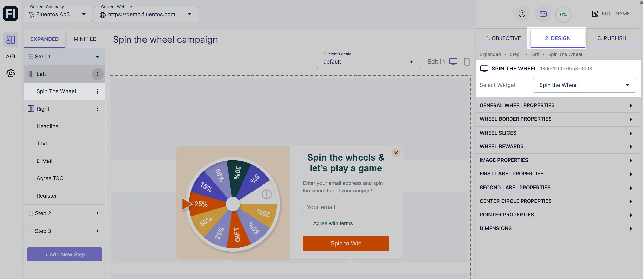Click the mobile preview icon next to Edit in

pyautogui.click(x=467, y=61)
